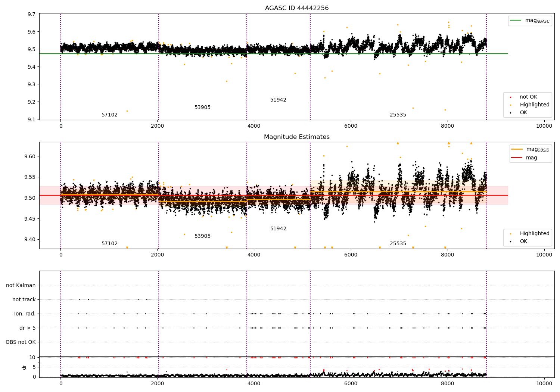Image resolution: width=560 pixels, height=392 pixels.
Task: Click the 9.1 y-axis tick label
Action: click(x=31, y=119)
